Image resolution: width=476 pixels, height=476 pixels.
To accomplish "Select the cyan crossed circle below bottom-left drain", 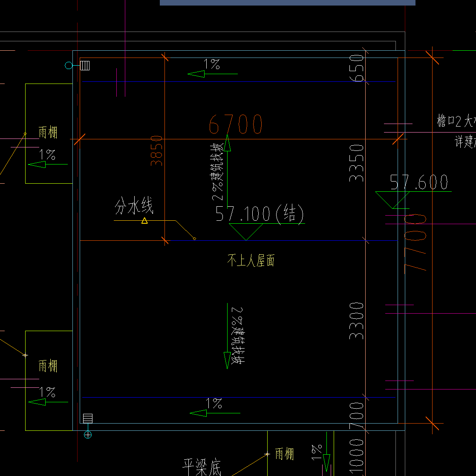I will (x=88, y=435).
